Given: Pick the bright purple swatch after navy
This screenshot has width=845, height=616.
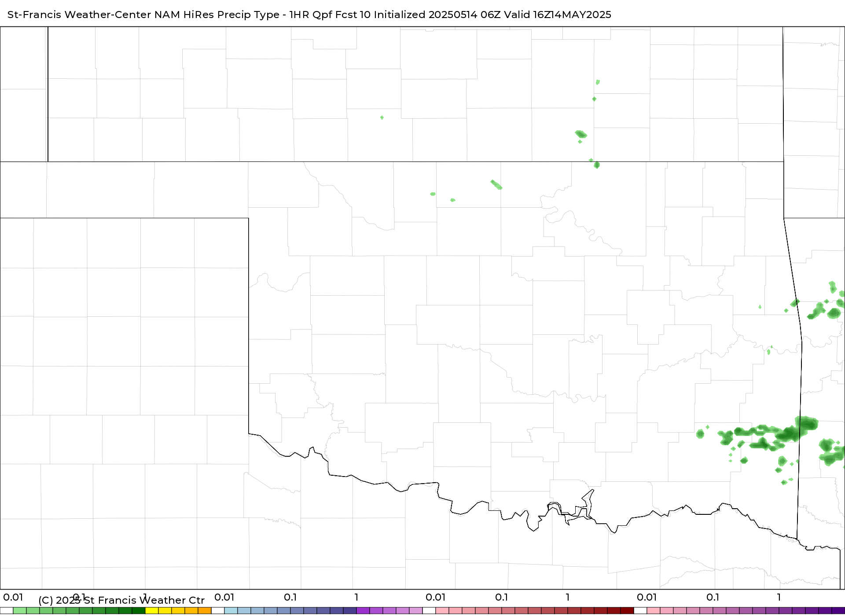Looking at the screenshot, I should (x=363, y=611).
